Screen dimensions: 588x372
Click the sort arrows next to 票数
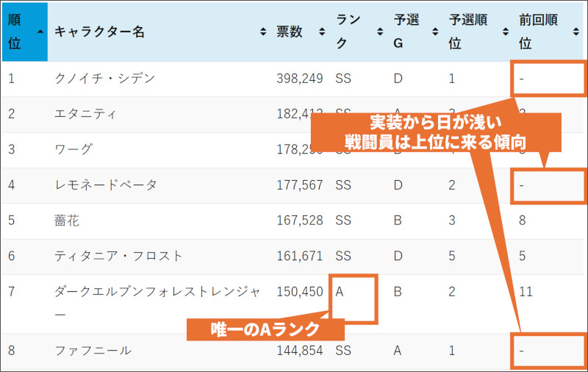322,32
